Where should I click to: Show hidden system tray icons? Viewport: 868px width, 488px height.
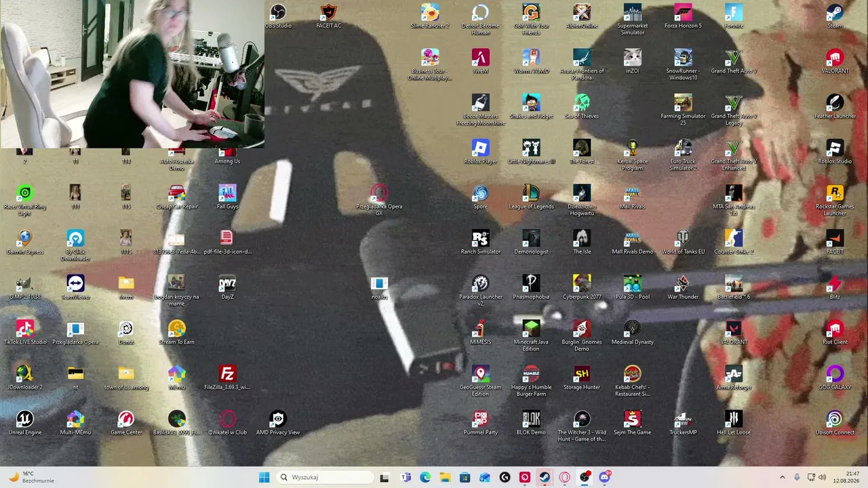click(782, 477)
